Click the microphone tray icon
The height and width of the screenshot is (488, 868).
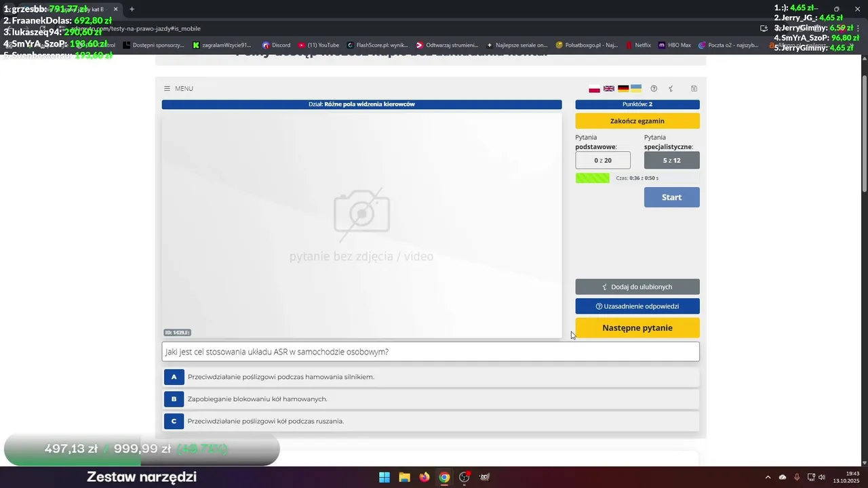[x=797, y=477]
